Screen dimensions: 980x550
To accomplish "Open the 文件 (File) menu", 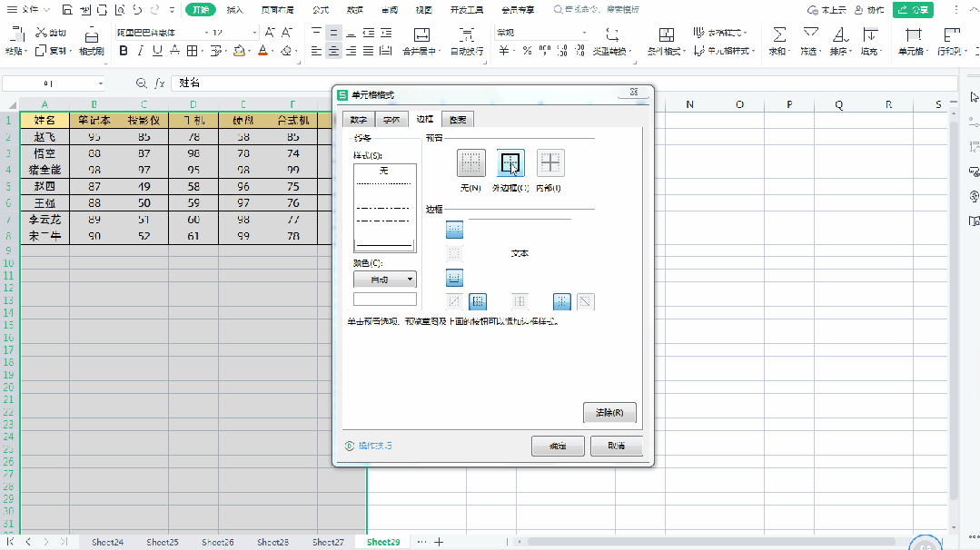I will pos(29,9).
